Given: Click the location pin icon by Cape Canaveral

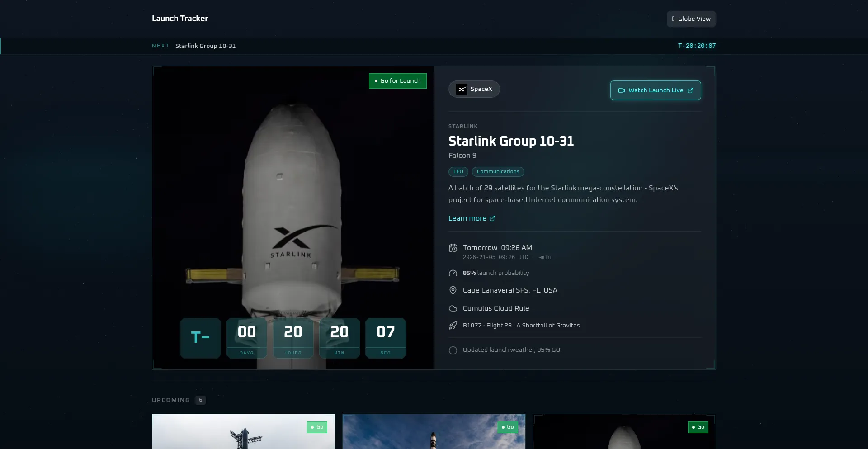Looking at the screenshot, I should [453, 290].
